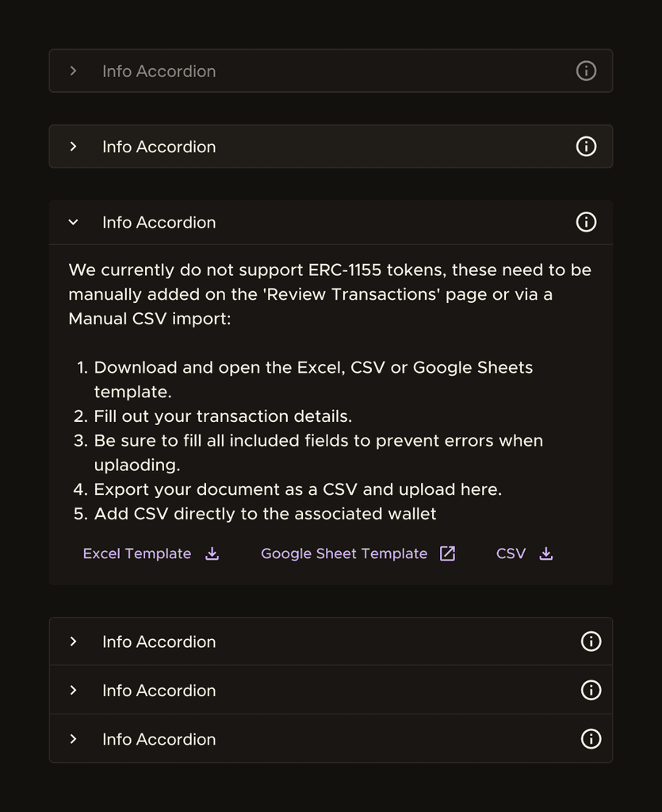Click the chevron on the dimmed first accordion
662x812 pixels.
74,71
